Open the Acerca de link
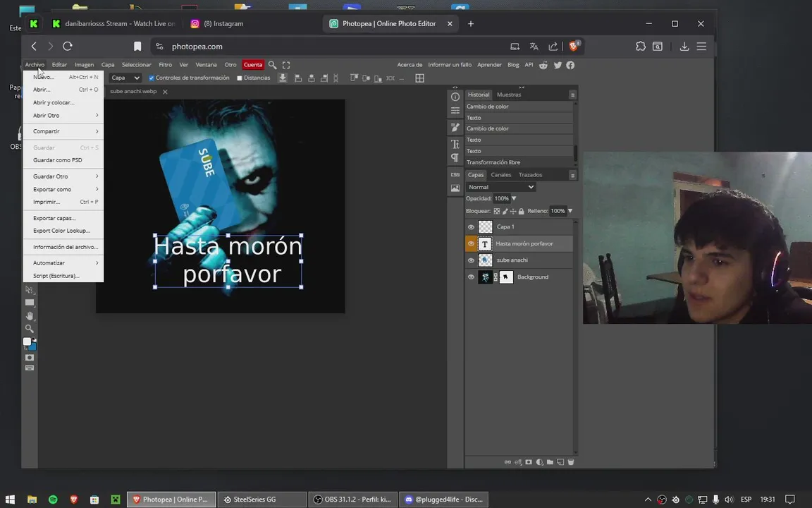This screenshot has height=508, width=812. tap(410, 65)
